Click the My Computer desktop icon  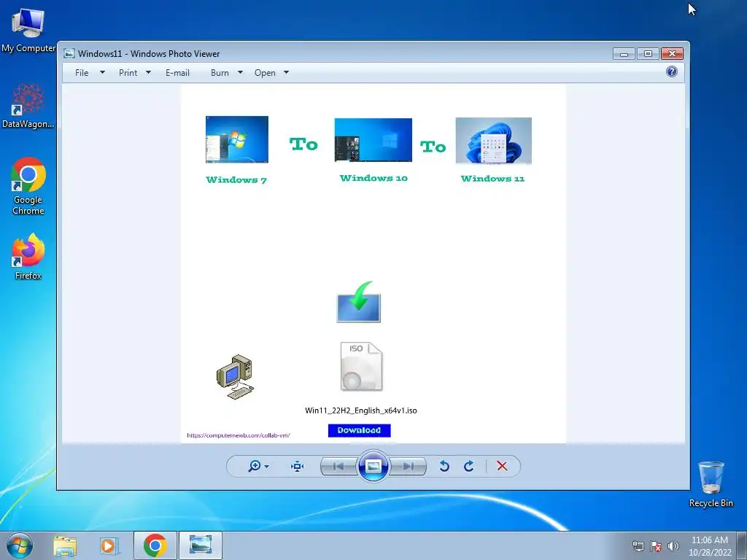click(28, 29)
